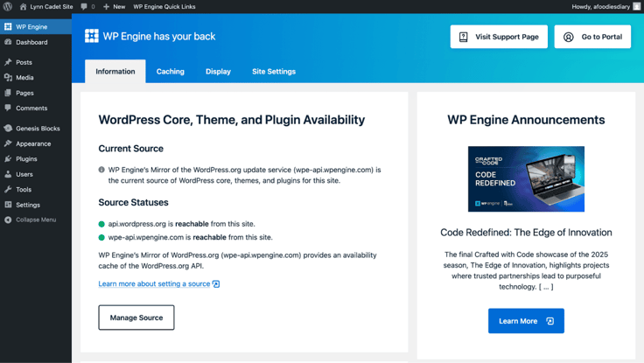Image resolution: width=644 pixels, height=363 pixels.
Task: Open the Code Redefined announcement image
Action: (526, 179)
